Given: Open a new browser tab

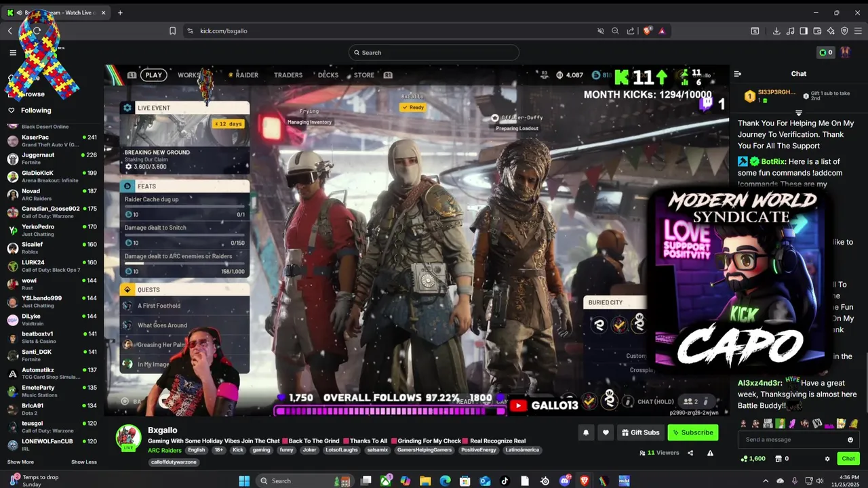Looking at the screenshot, I should (120, 12).
